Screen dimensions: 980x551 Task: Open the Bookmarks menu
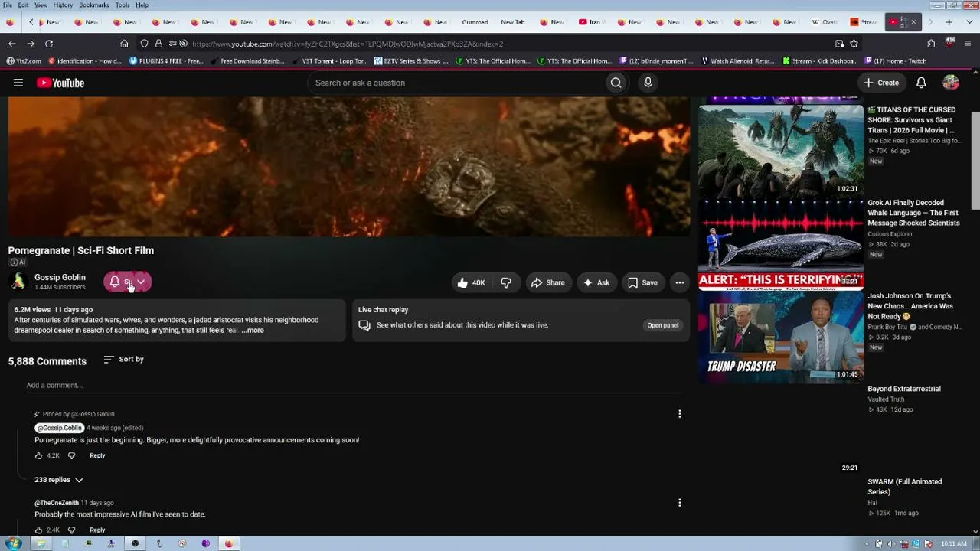click(93, 5)
